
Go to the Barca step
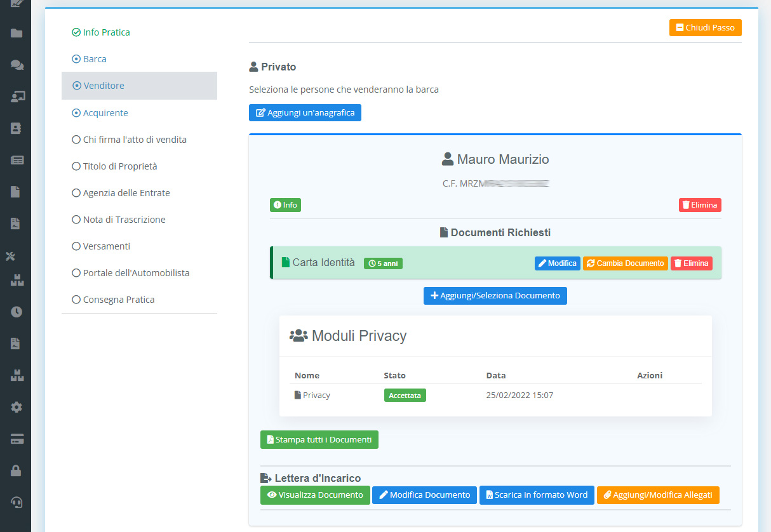click(90, 58)
